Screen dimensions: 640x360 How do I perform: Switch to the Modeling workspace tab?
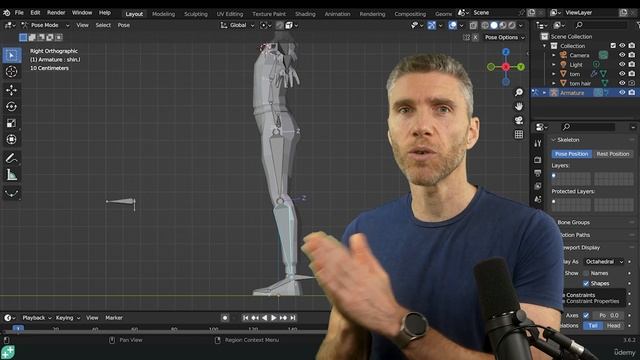(163, 14)
